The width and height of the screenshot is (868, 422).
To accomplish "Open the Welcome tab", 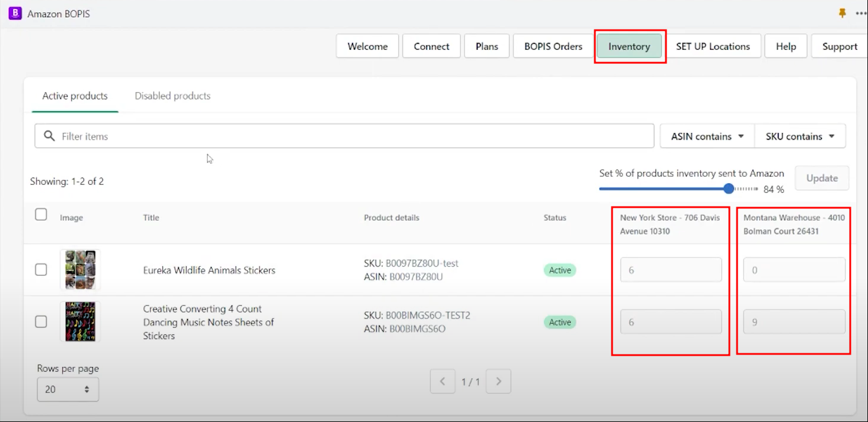I will 367,46.
